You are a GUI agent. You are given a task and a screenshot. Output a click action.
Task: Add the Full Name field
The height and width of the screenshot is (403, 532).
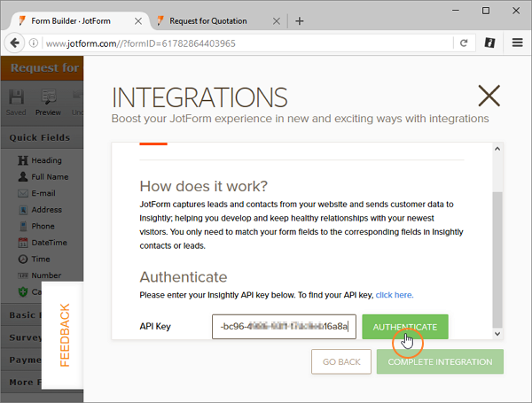(x=48, y=176)
